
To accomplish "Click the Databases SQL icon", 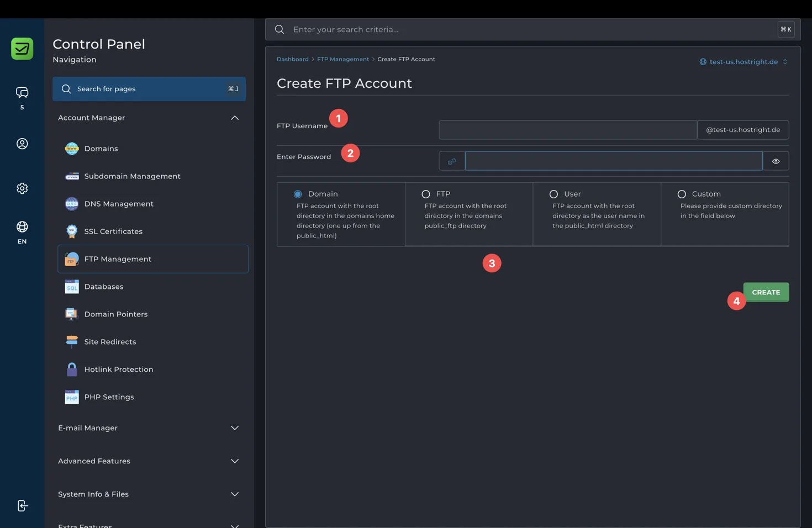I will [x=72, y=287].
